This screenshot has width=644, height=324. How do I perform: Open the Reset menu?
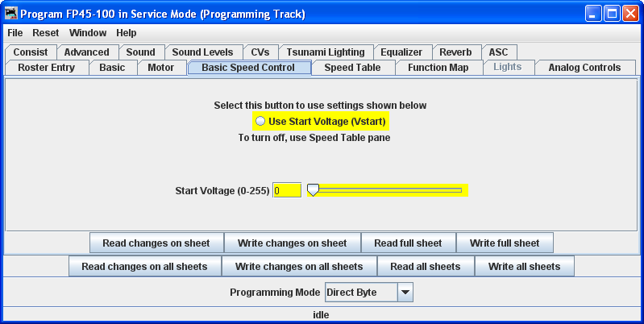(45, 33)
